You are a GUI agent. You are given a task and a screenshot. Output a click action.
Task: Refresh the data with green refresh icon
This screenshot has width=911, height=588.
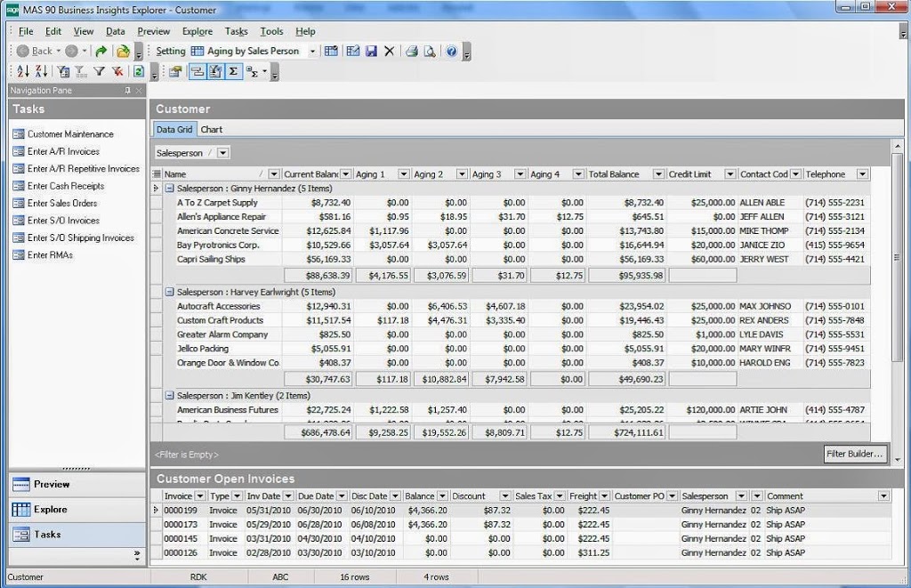click(x=138, y=71)
